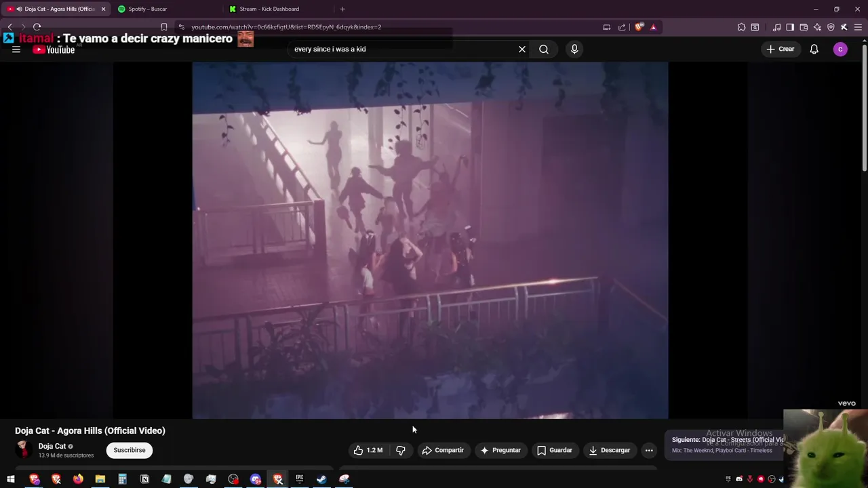Open the account avatar menu

[x=840, y=49]
